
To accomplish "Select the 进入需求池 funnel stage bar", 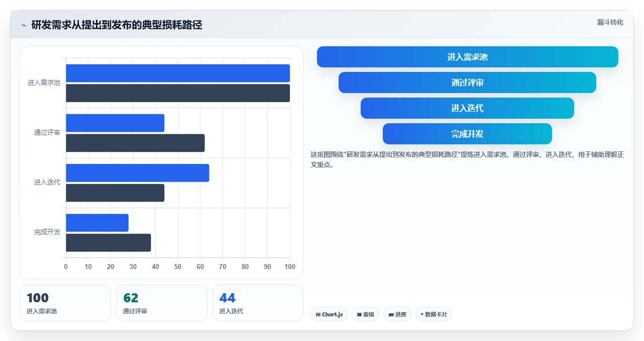I will pos(467,57).
